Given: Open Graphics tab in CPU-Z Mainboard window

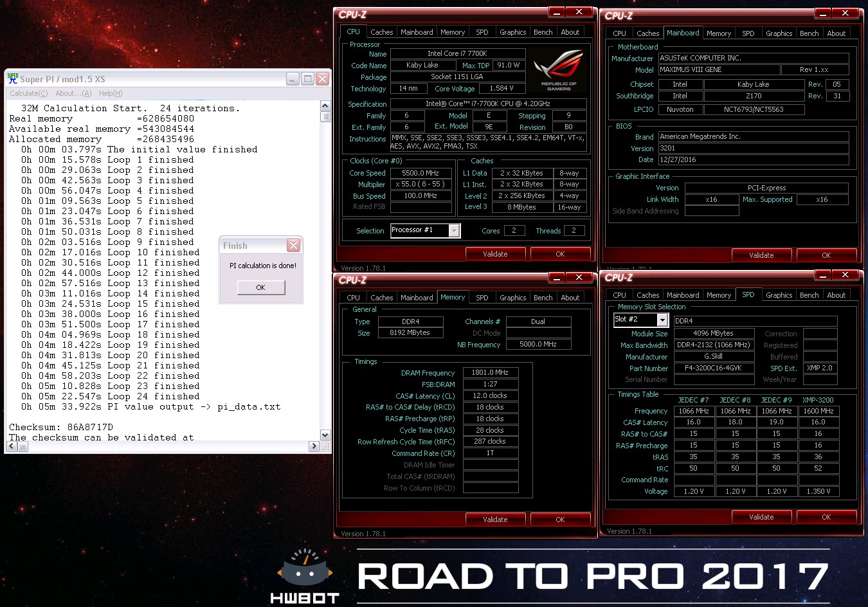Looking at the screenshot, I should [x=779, y=33].
